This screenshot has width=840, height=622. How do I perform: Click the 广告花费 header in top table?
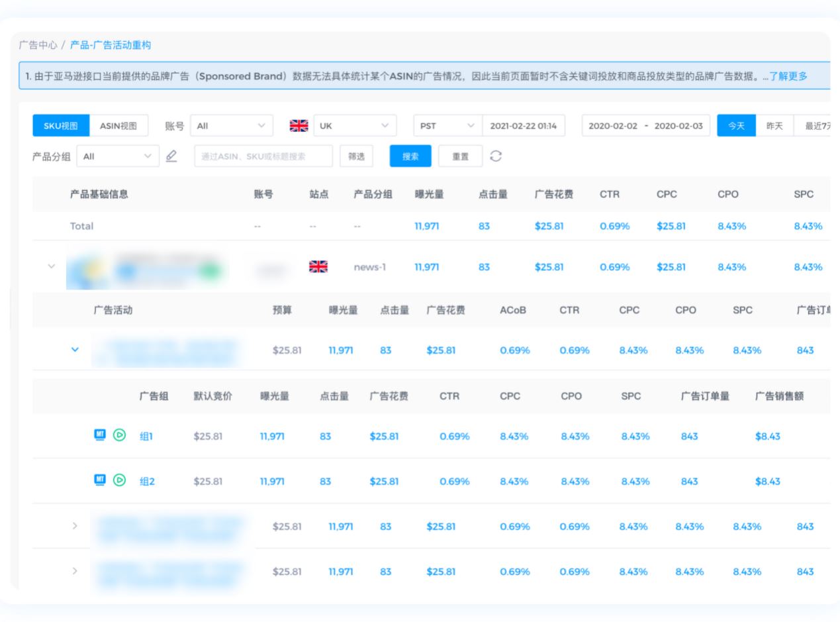pos(554,194)
